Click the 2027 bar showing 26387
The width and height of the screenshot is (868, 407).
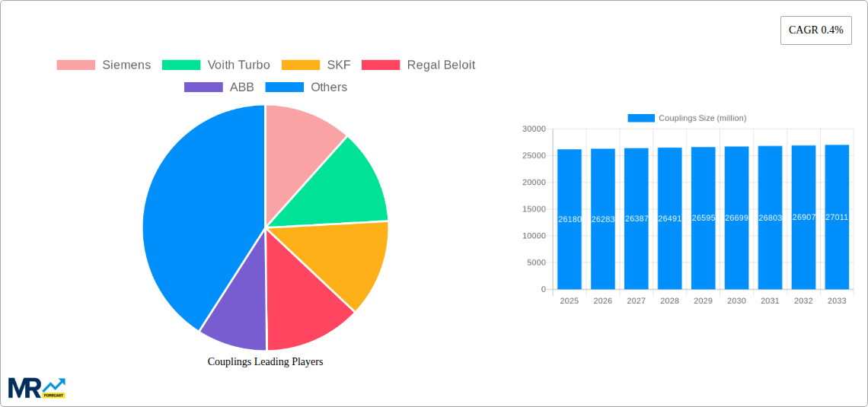(636, 218)
